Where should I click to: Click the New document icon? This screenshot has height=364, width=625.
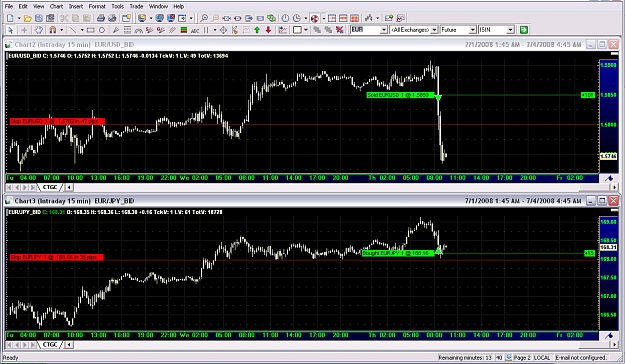11,18
